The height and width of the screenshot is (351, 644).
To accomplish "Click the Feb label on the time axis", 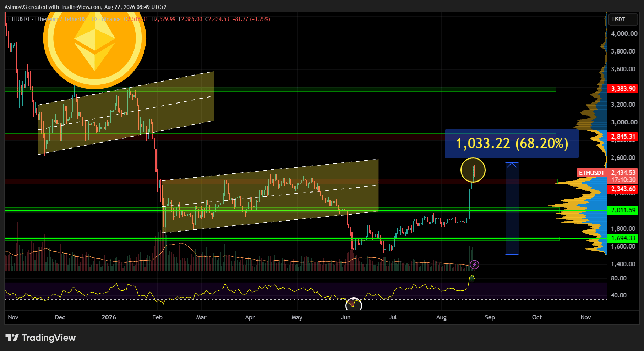I will point(157,317).
